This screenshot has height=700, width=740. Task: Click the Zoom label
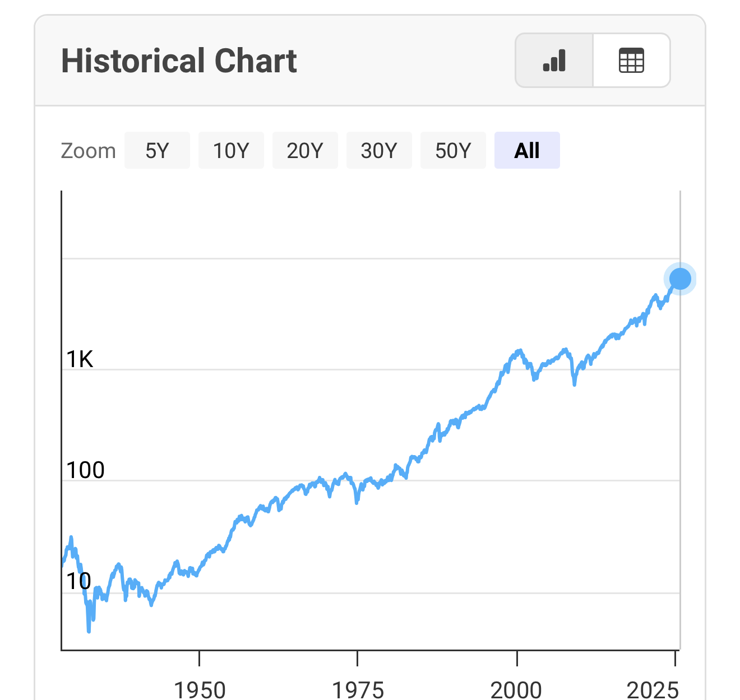pyautogui.click(x=88, y=151)
